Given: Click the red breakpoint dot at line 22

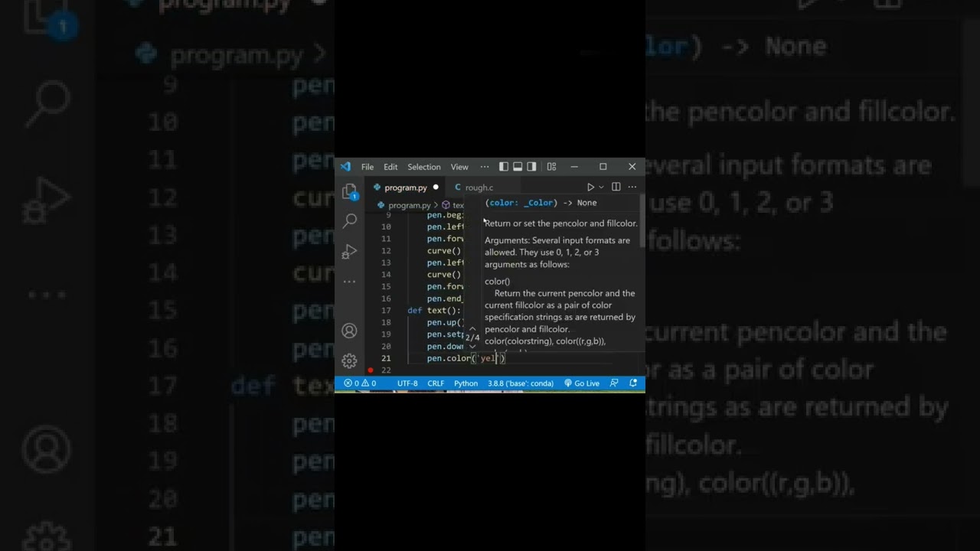Looking at the screenshot, I should coord(371,370).
